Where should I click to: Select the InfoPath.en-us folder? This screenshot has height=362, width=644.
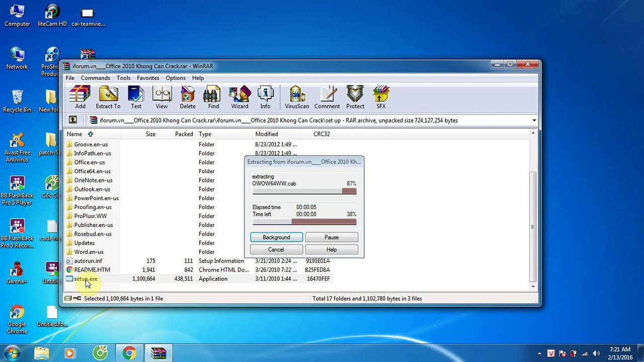[x=93, y=153]
